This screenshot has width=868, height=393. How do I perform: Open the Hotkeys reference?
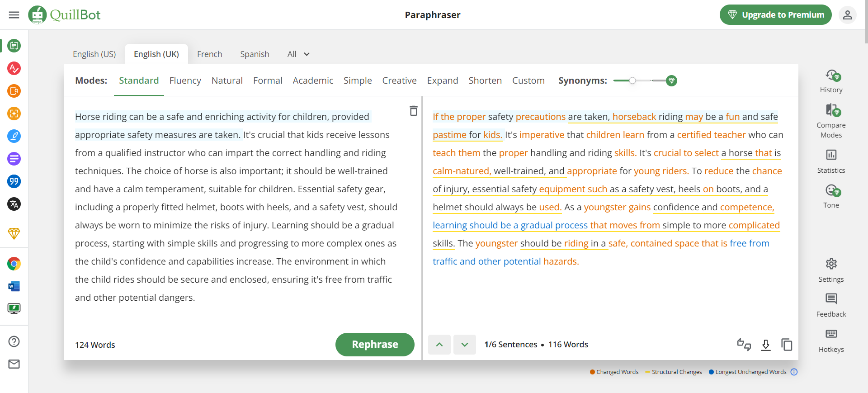(831, 340)
